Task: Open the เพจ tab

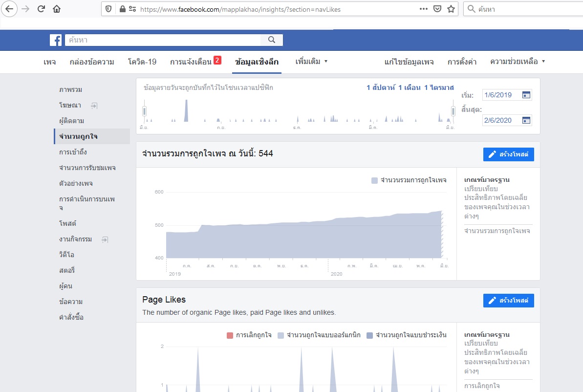Action: 50,62
